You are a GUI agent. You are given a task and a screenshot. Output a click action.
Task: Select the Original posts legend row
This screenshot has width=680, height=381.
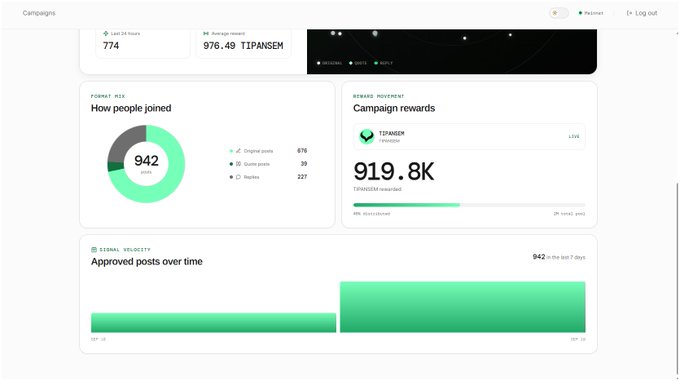(268, 151)
